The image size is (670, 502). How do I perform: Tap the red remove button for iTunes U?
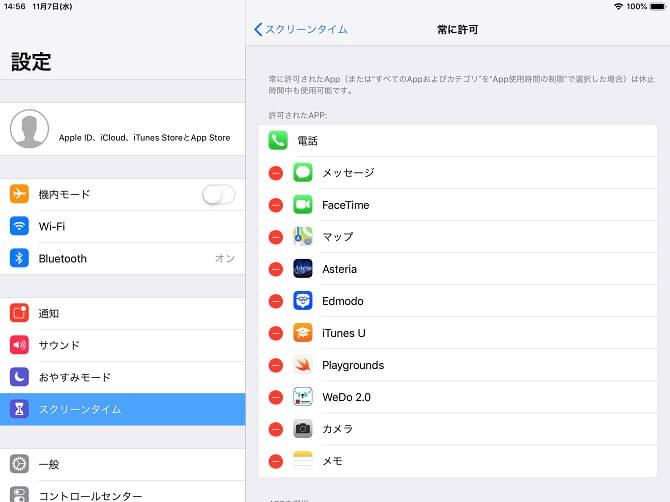point(276,333)
